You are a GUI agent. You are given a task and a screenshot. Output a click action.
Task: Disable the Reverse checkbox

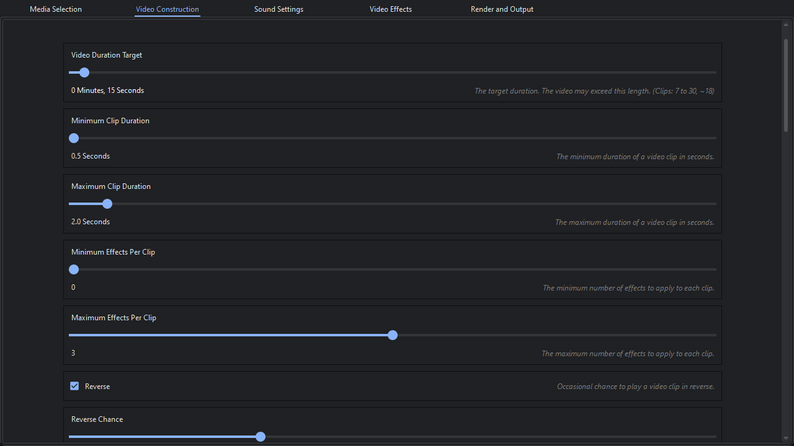75,386
